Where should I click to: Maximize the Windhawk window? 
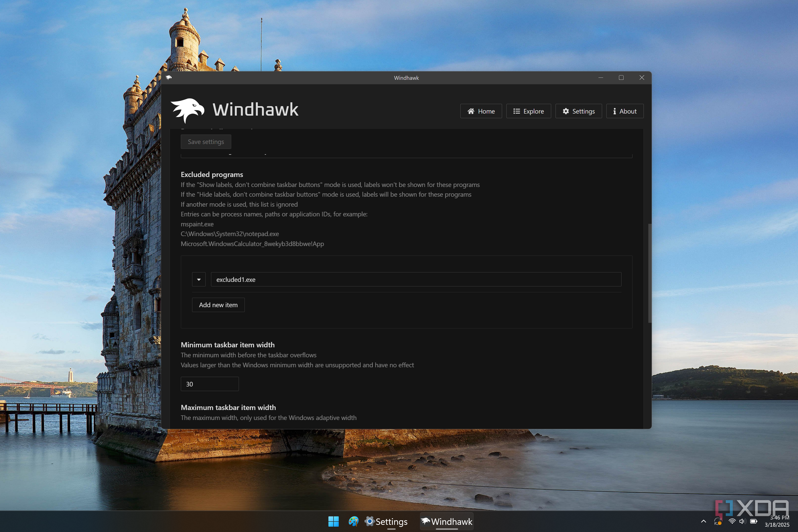coord(621,78)
